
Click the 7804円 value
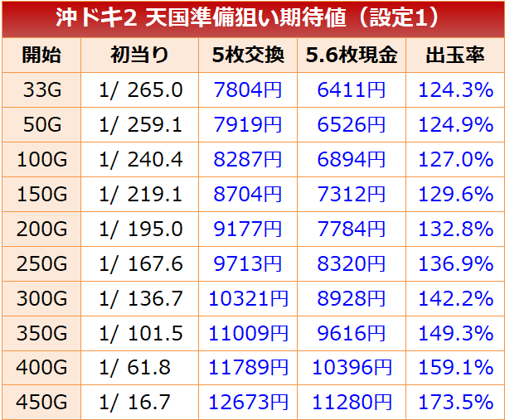coord(248,89)
